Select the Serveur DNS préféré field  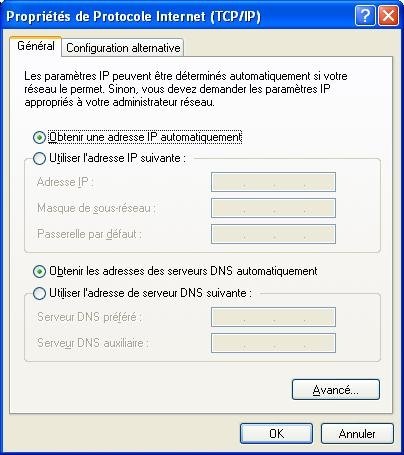tap(273, 317)
